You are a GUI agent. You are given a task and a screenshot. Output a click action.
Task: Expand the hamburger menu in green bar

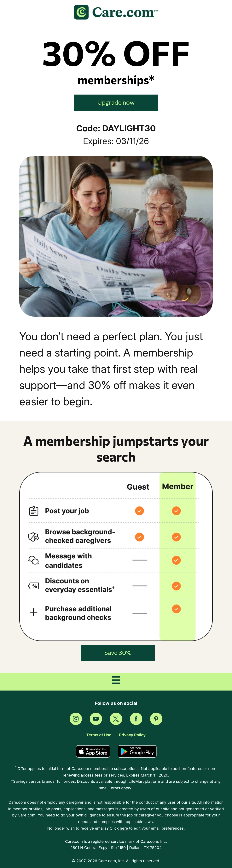tap(116, 680)
